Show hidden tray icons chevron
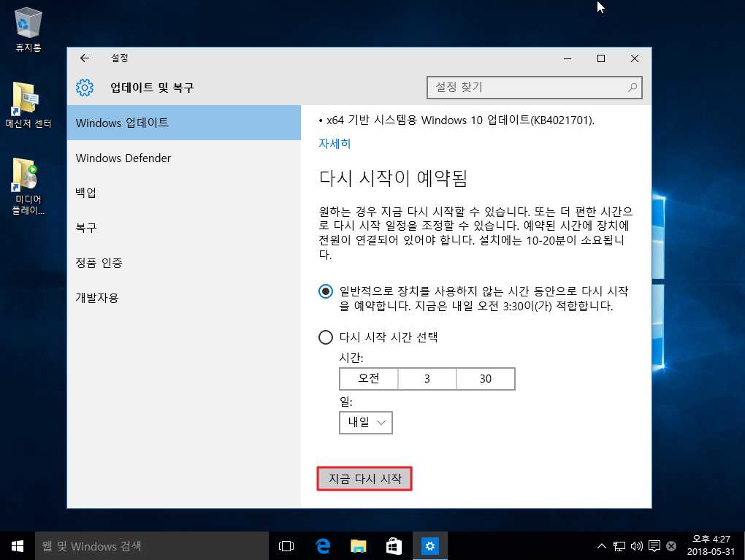 (x=602, y=546)
